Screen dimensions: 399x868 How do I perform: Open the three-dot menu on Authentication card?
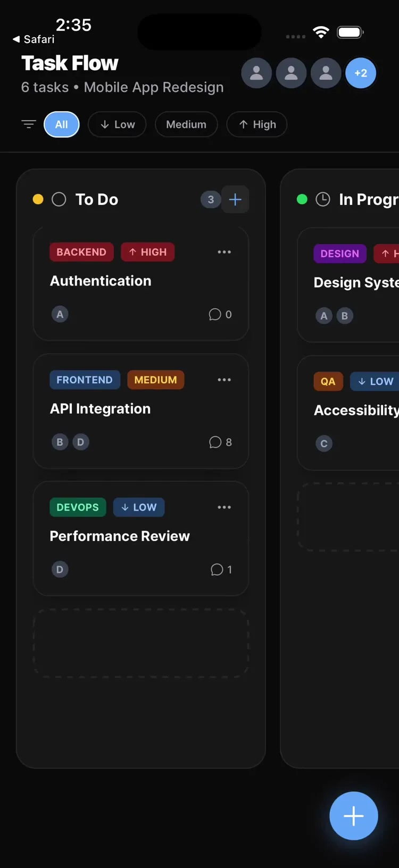click(x=225, y=252)
